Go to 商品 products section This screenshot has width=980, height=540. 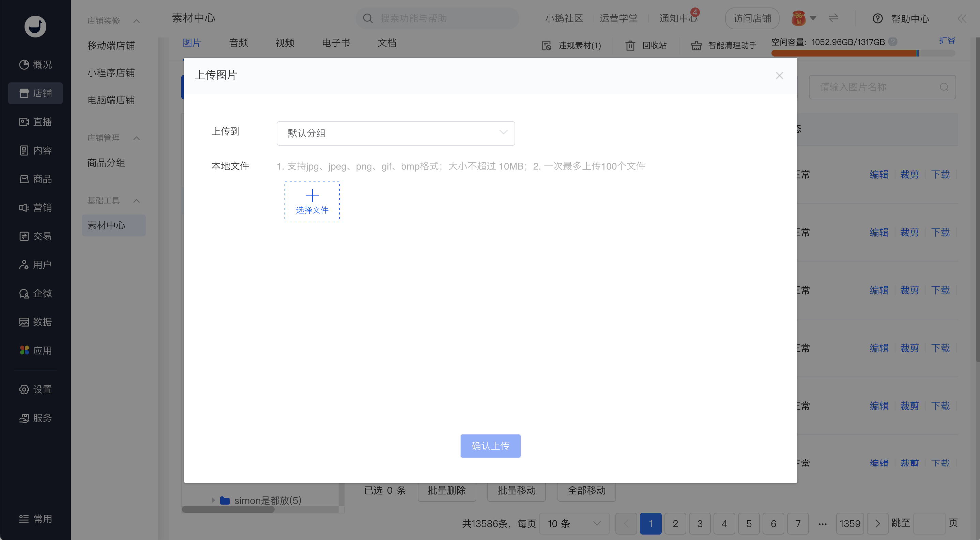(35, 179)
